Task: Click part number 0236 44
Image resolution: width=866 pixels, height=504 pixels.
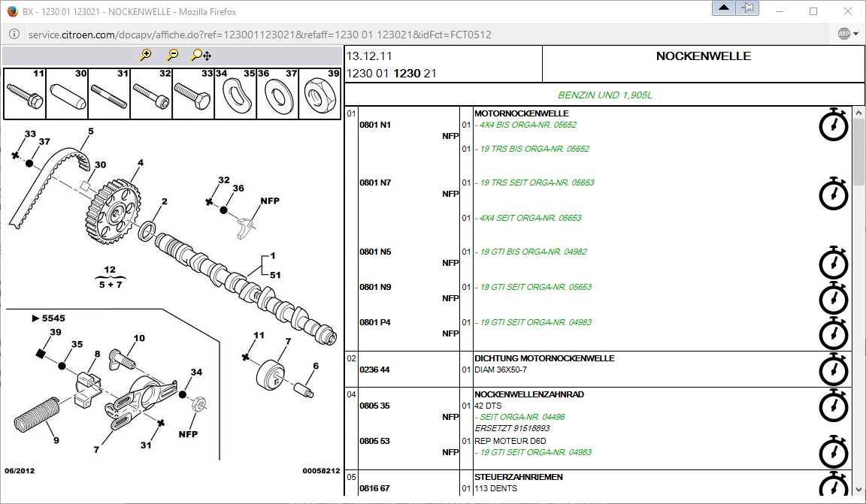Action: (x=374, y=370)
